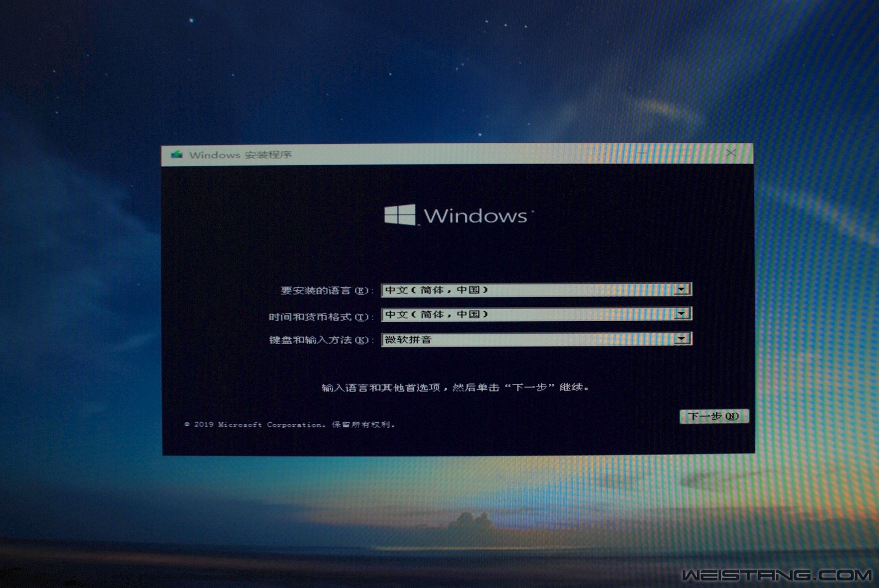Screen dimensions: 879x588
Task: Select the 时间和货币格式 combo box field
Action: tap(536, 314)
